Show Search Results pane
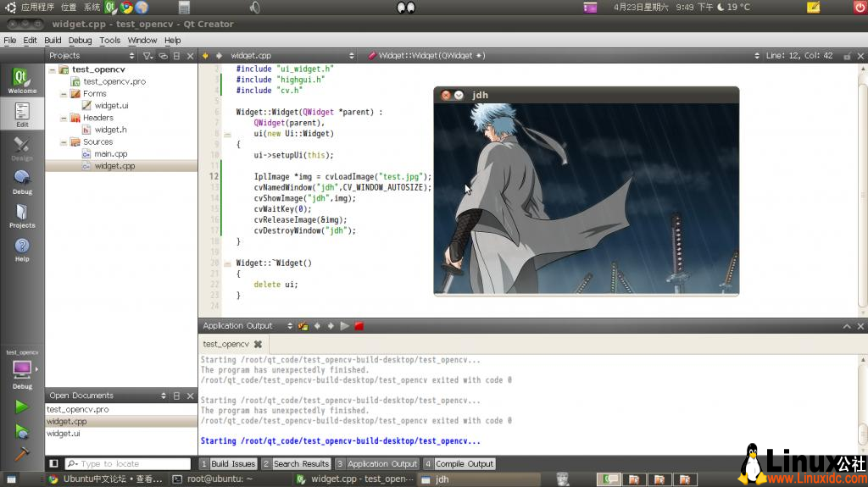The height and width of the screenshot is (487, 868). [296, 464]
